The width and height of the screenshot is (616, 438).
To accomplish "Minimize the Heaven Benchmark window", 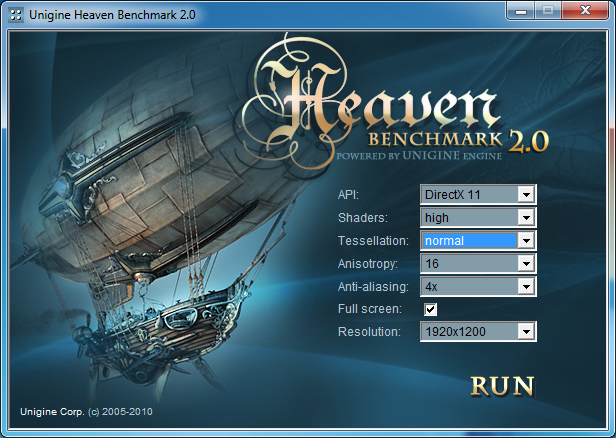I will [x=521, y=11].
